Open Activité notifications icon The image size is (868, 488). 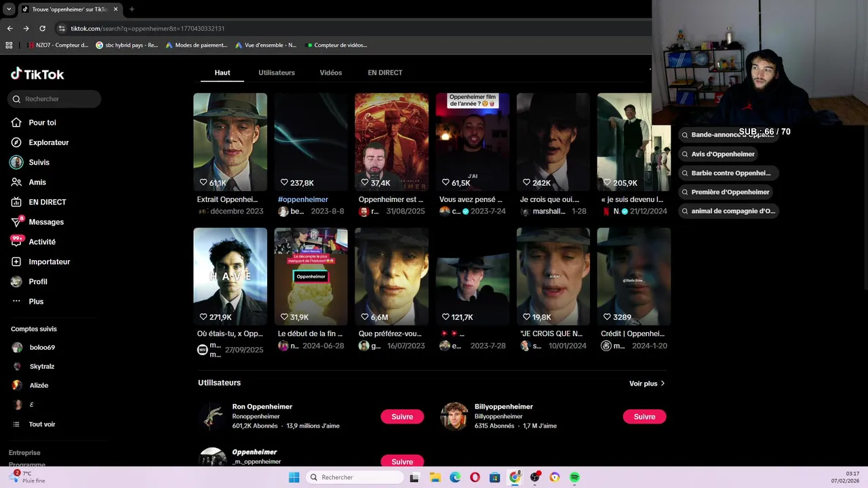16,241
